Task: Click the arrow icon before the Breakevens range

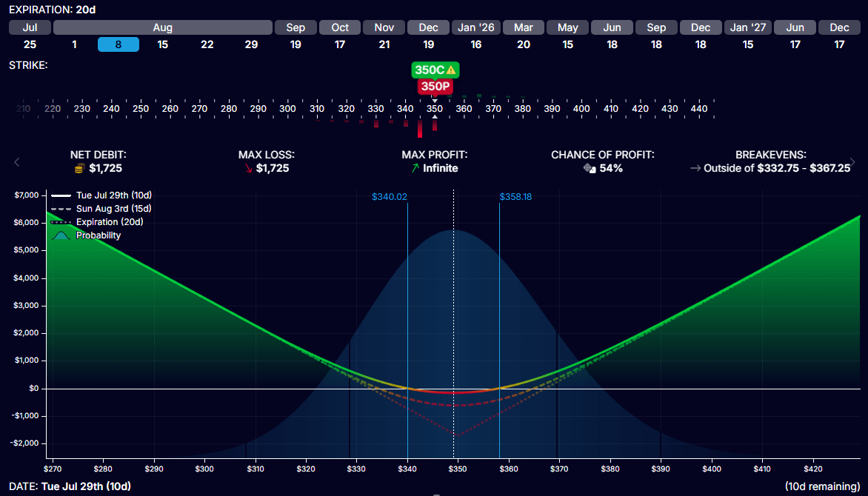Action: (x=695, y=169)
